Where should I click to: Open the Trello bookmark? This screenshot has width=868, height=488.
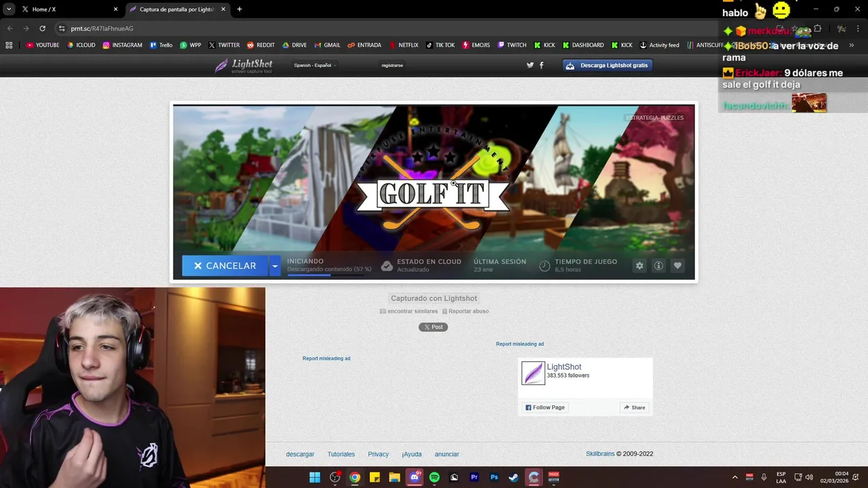[x=161, y=45]
